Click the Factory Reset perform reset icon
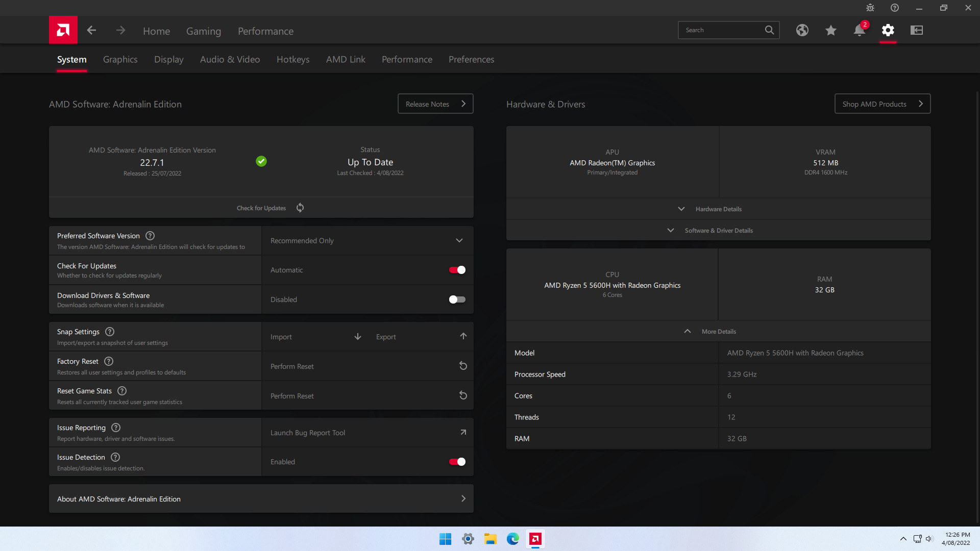Screen dimensions: 980x551 463,366
